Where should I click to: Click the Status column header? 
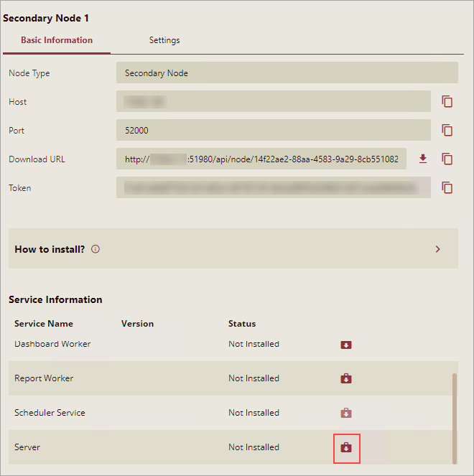pos(242,324)
